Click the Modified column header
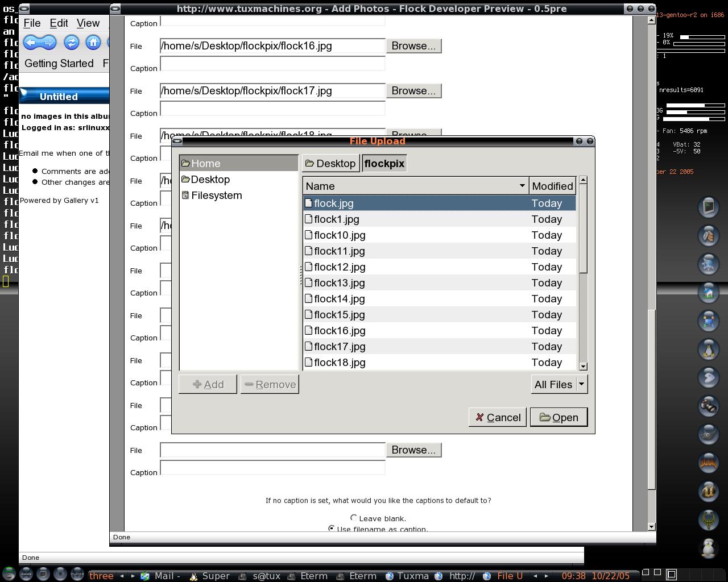 pyautogui.click(x=552, y=186)
